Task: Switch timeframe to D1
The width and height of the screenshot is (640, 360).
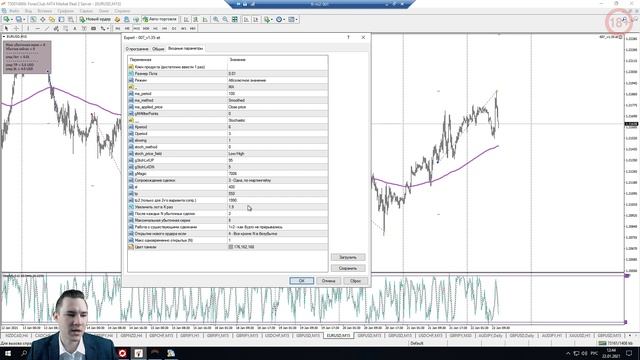Action: 174,29
